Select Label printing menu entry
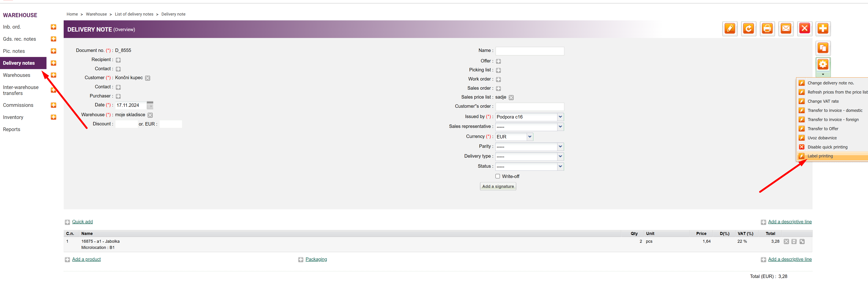 coord(820,156)
